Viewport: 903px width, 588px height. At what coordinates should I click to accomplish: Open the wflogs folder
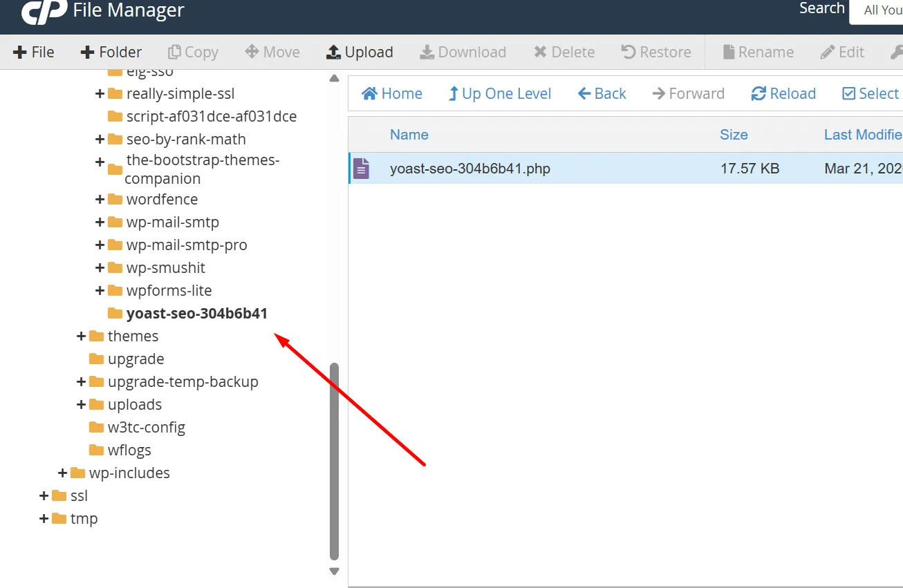coord(129,450)
